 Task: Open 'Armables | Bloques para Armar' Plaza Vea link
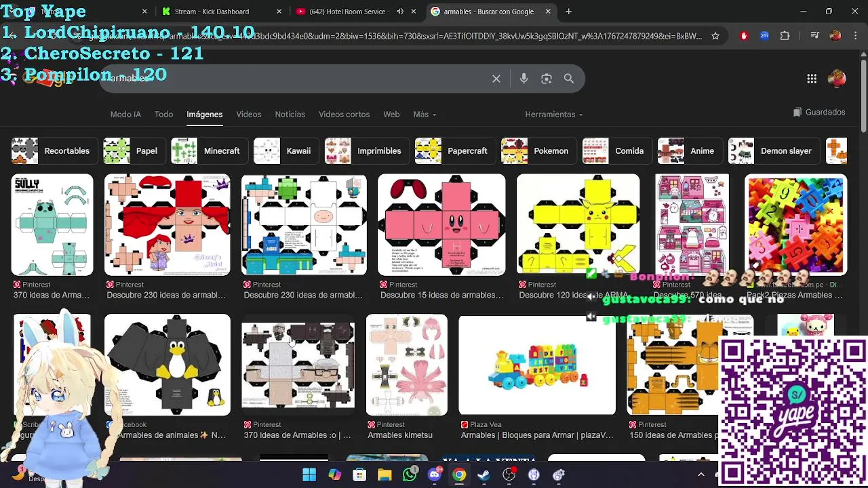coord(536,435)
